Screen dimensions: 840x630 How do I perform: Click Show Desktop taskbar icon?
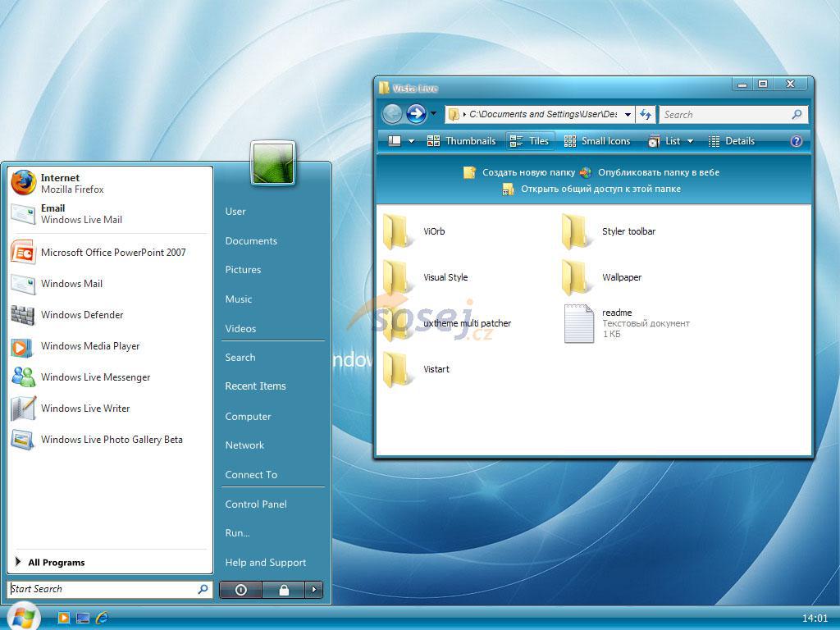83,618
